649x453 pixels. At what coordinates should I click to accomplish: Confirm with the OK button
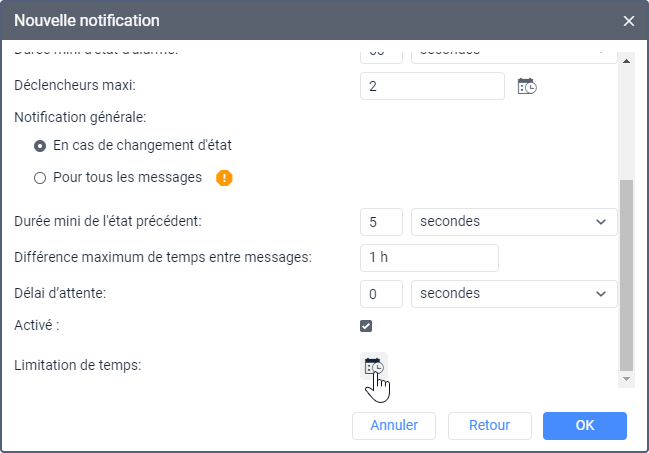coord(585,425)
